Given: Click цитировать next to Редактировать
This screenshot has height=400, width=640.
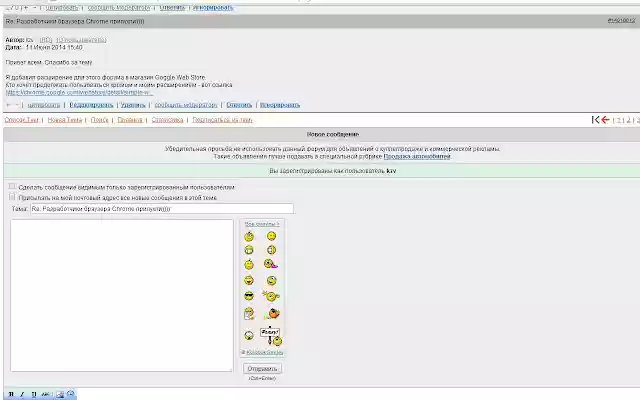Looking at the screenshot, I should 44,105.
